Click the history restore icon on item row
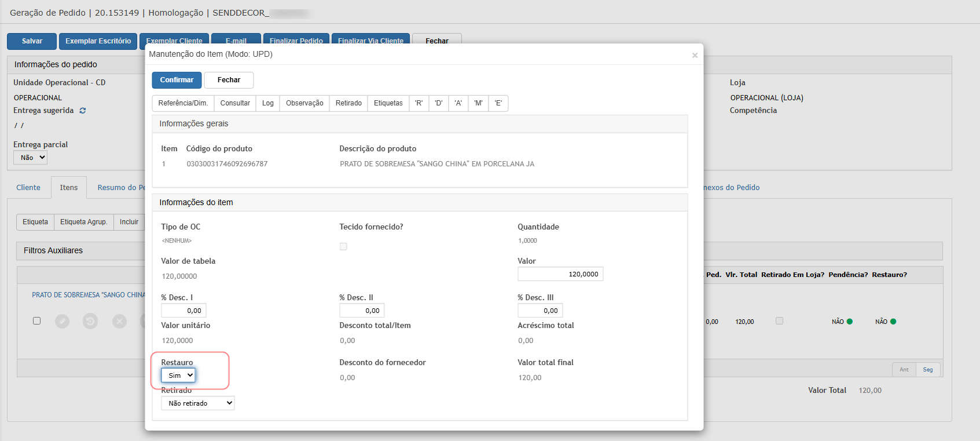980x441 pixels. click(90, 321)
